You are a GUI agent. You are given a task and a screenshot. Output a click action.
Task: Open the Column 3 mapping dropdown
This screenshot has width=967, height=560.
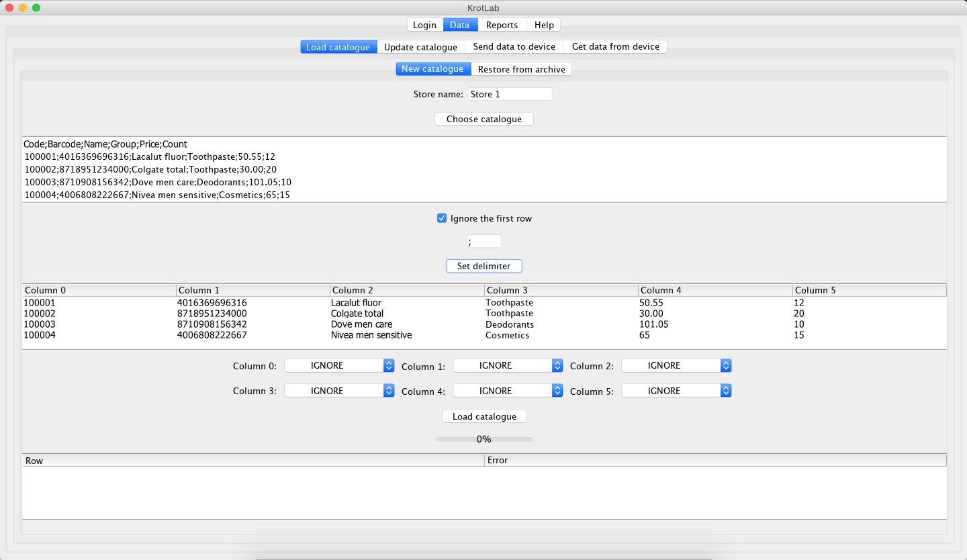tap(339, 391)
